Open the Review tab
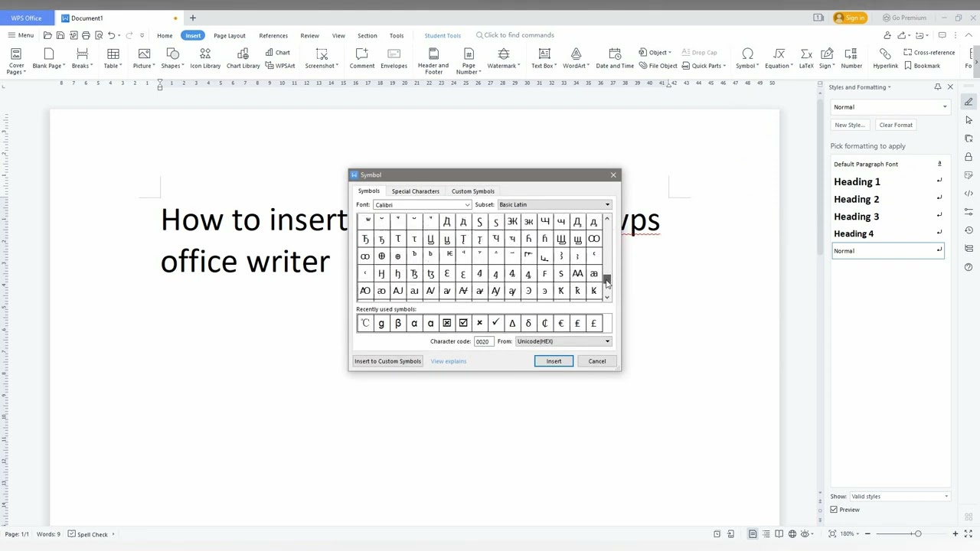The width and height of the screenshot is (980, 551). click(310, 35)
